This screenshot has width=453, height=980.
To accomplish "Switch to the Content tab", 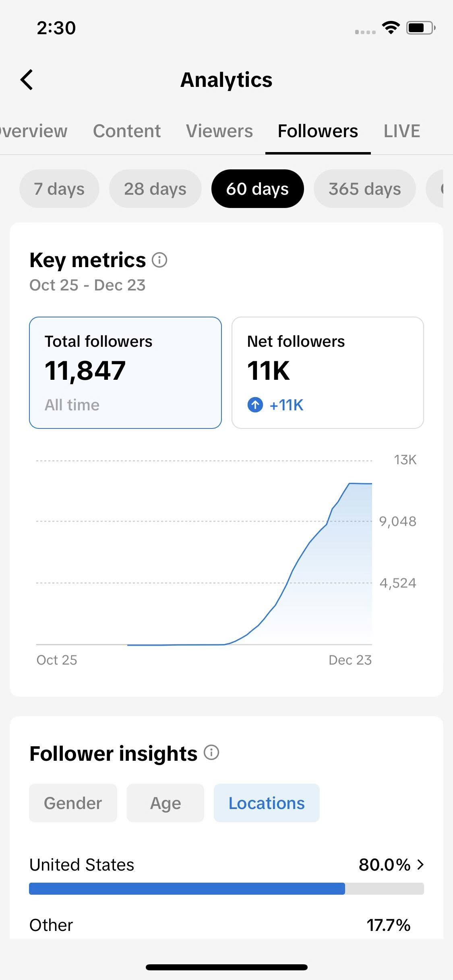I will (127, 131).
